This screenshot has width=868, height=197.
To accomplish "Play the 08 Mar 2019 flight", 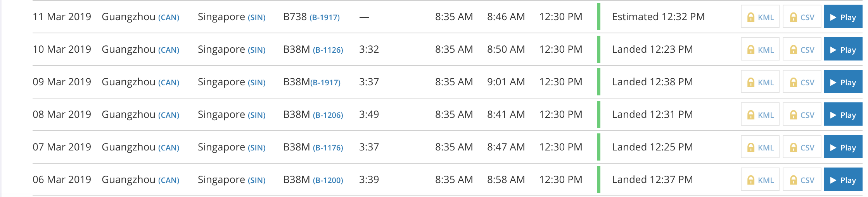I will point(843,115).
